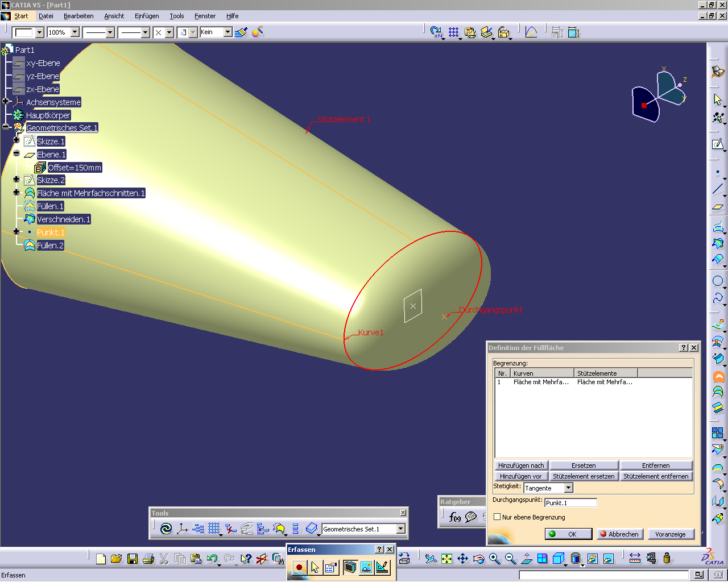
Task: Click the What's This help cursor icon
Action: (246, 559)
